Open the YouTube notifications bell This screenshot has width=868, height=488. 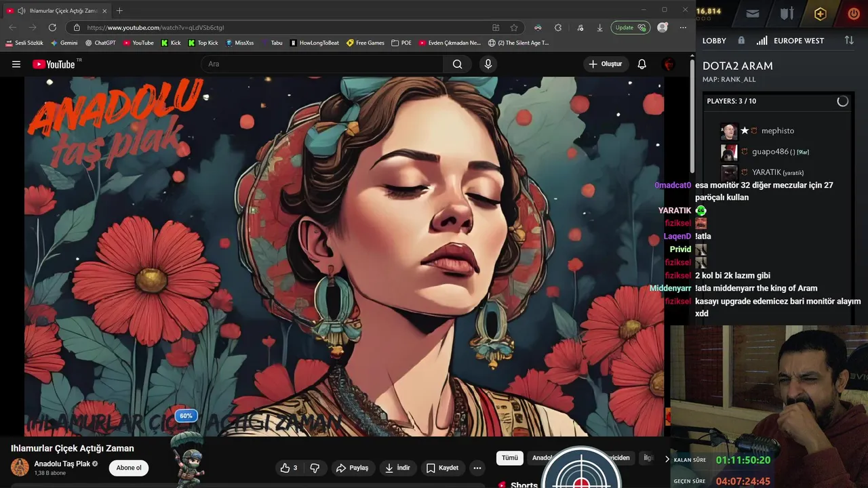click(642, 64)
